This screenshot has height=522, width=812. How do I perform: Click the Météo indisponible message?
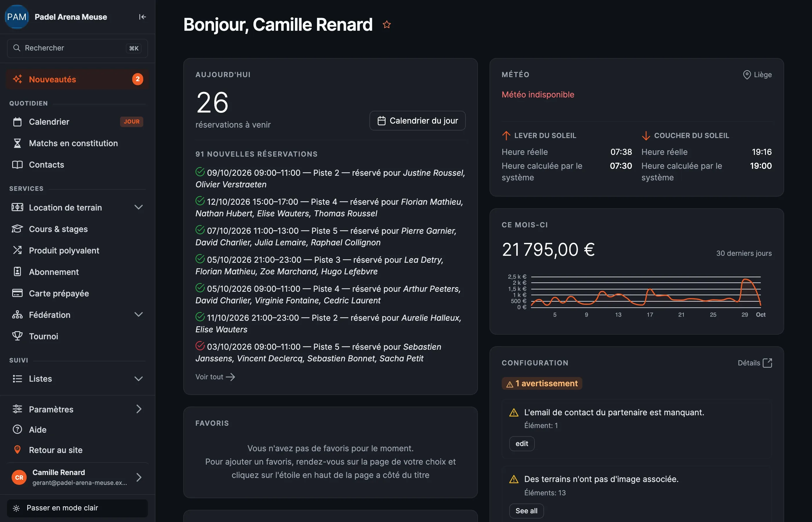coord(538,95)
